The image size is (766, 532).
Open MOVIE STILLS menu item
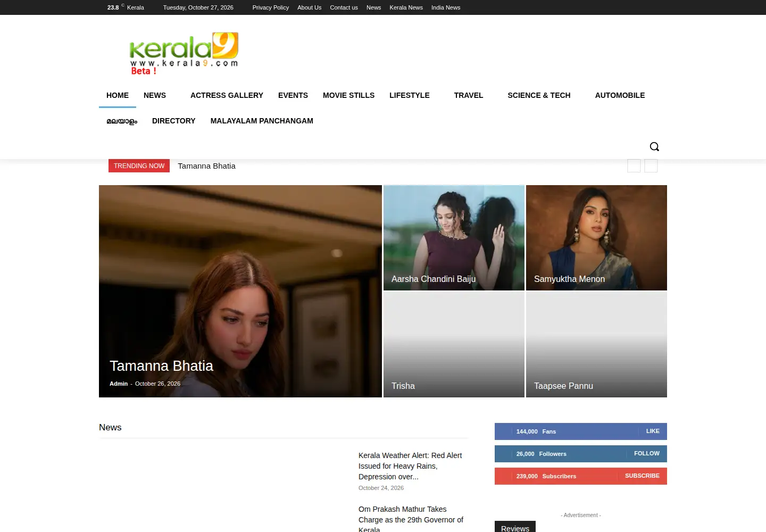348,95
